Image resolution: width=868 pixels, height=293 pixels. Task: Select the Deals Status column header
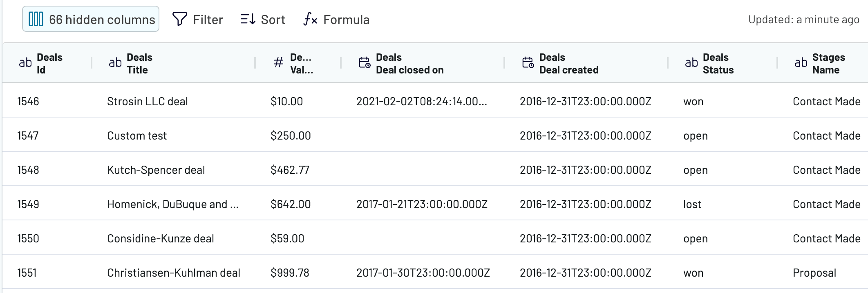pos(723,63)
